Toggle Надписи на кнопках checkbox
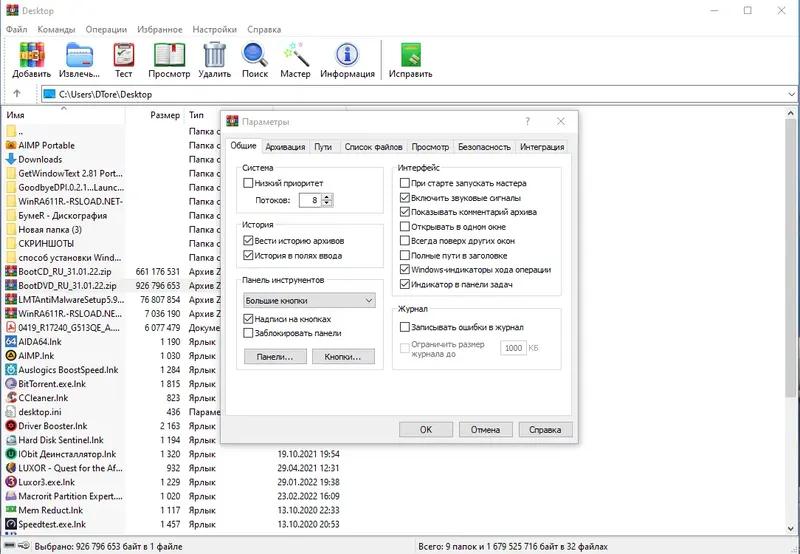 pos(248,319)
